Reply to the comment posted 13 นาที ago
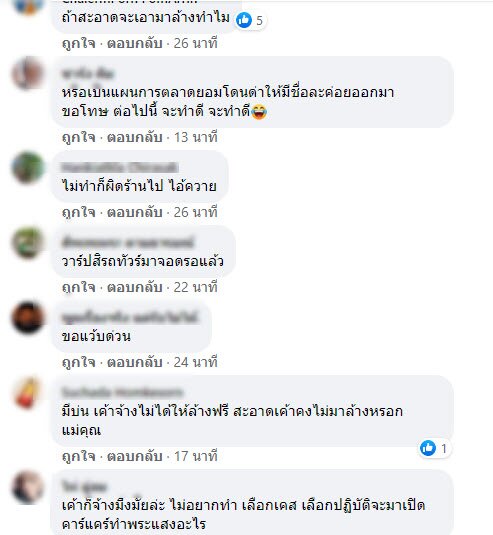Image resolution: width=493 pixels, height=535 pixels. tap(134, 138)
